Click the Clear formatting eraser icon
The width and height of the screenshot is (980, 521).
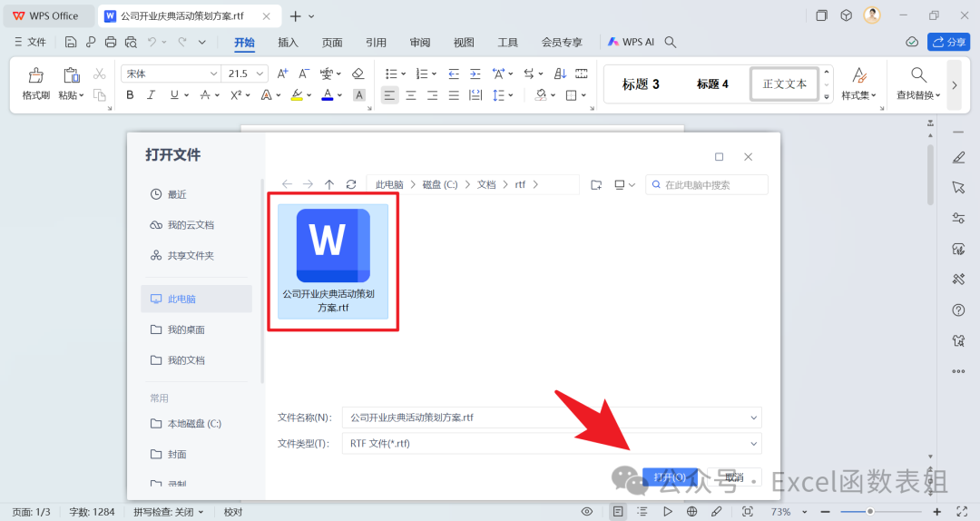358,74
